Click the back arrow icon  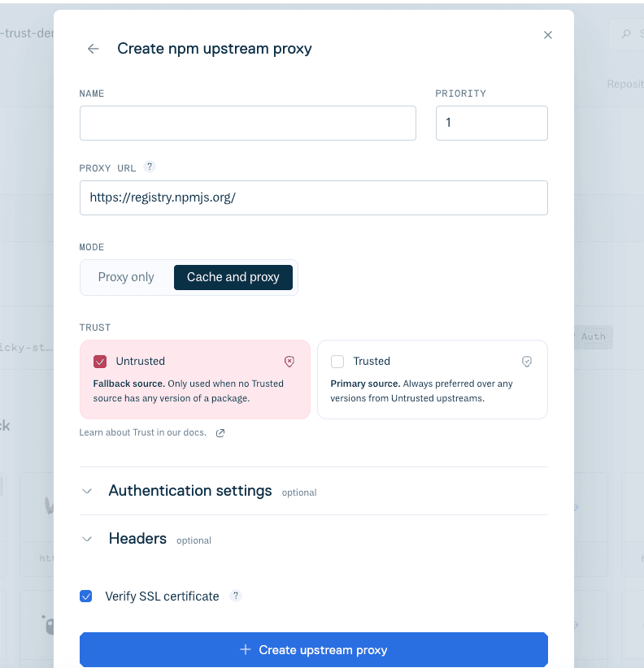(x=94, y=49)
